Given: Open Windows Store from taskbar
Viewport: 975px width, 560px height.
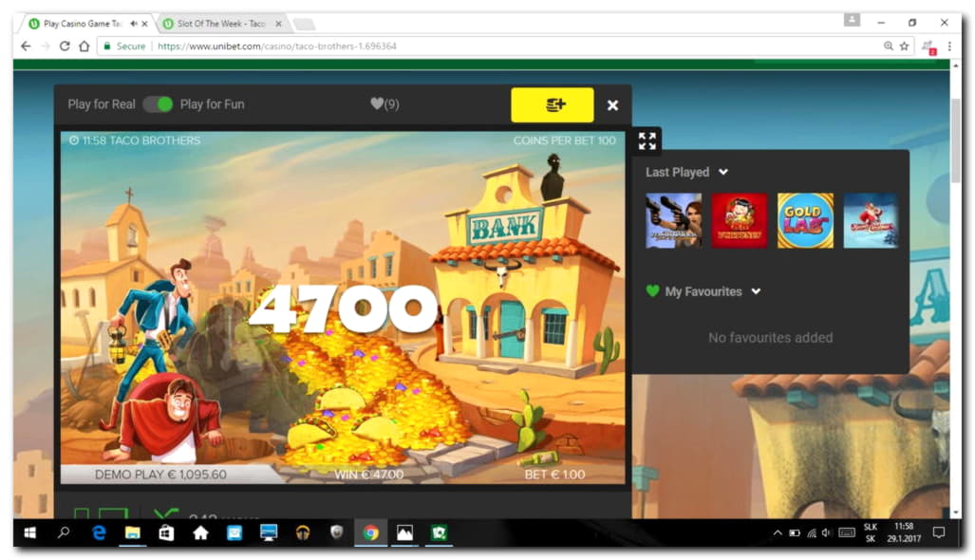Looking at the screenshot, I should 166,532.
